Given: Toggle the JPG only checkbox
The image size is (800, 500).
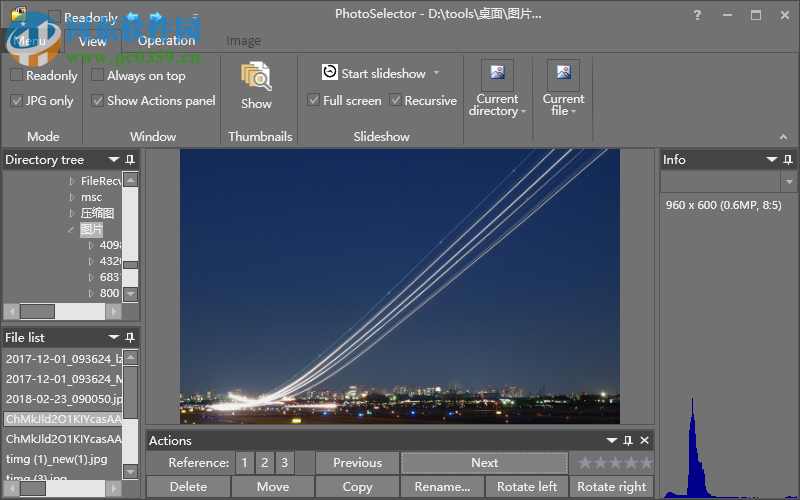Looking at the screenshot, I should click(x=16, y=101).
